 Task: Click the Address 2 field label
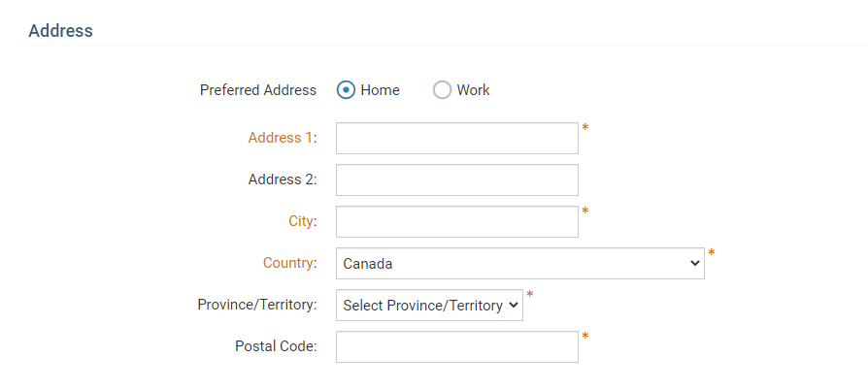[x=282, y=180]
